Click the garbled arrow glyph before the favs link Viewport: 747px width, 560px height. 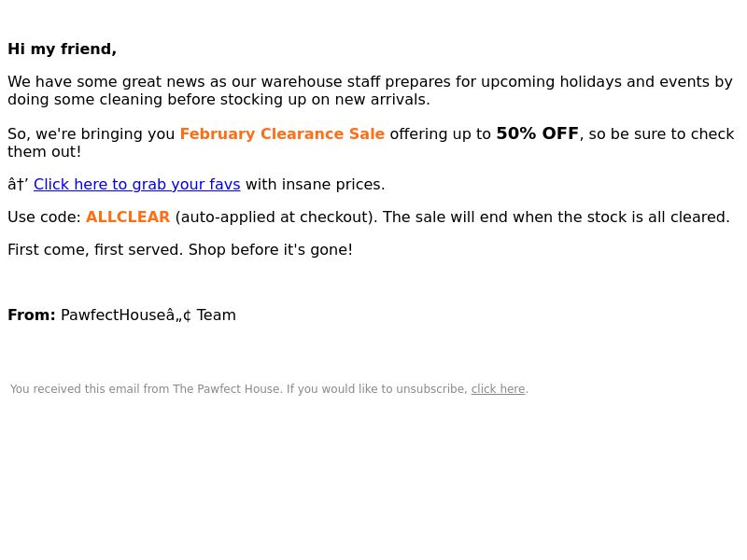pyautogui.click(x=18, y=184)
